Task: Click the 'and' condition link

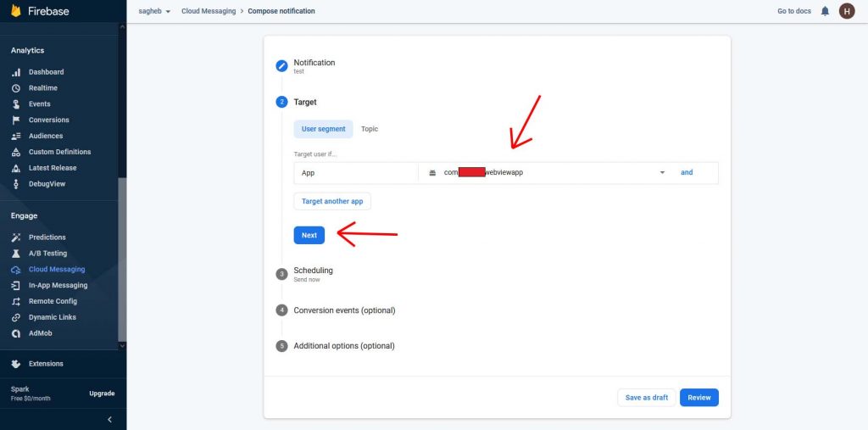Action: (x=687, y=173)
